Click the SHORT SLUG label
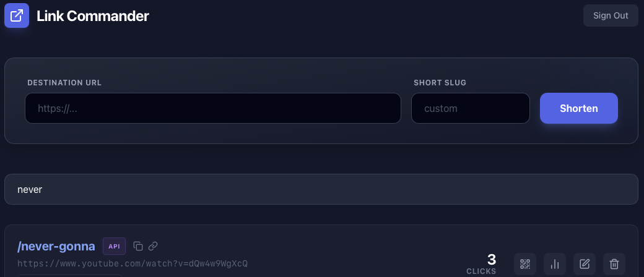 click(440, 82)
